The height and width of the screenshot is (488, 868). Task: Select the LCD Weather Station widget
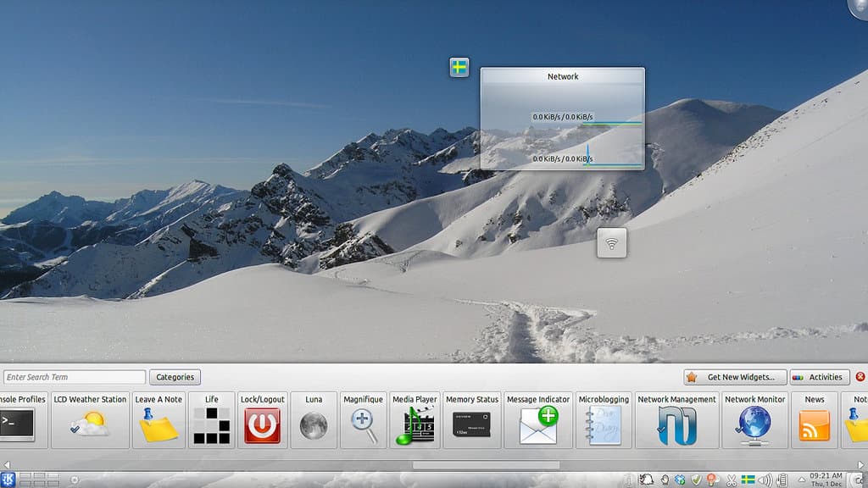pyautogui.click(x=90, y=420)
